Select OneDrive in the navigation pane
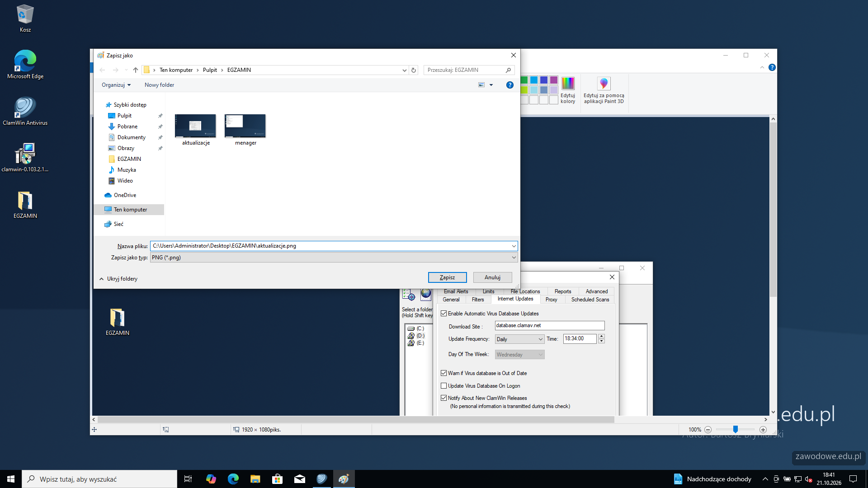Viewport: 868px width, 488px height. click(125, 195)
